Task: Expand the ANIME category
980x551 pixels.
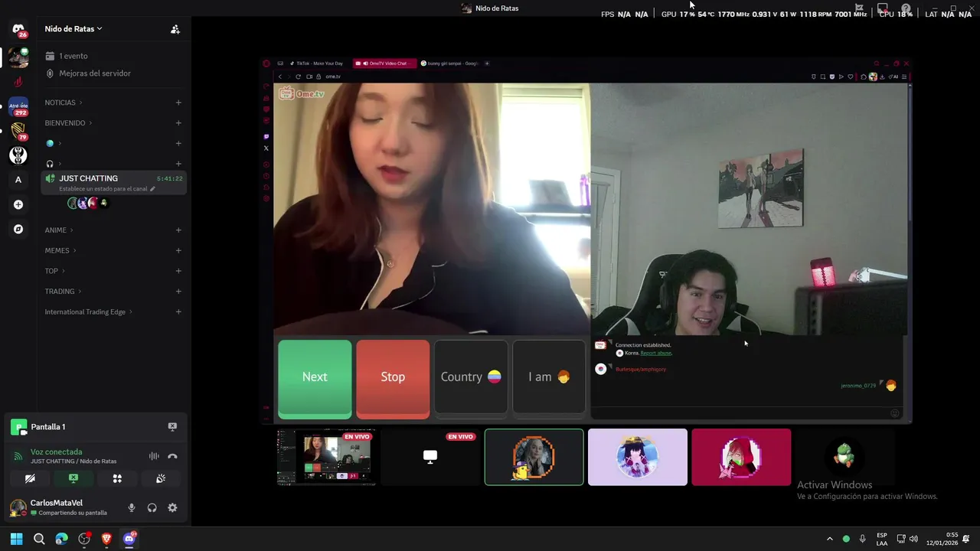Action: [x=59, y=230]
